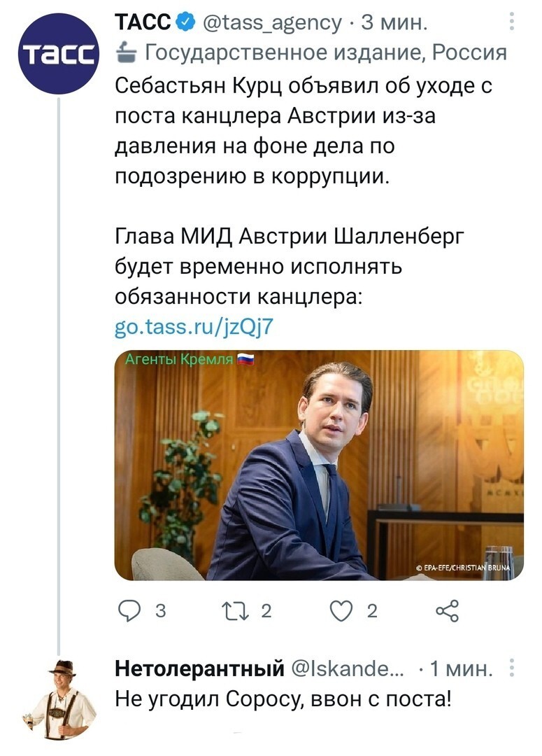Screen dimensions: 542x756
Task: Open the tweet text about Себастьян Курц
Action: [304, 131]
